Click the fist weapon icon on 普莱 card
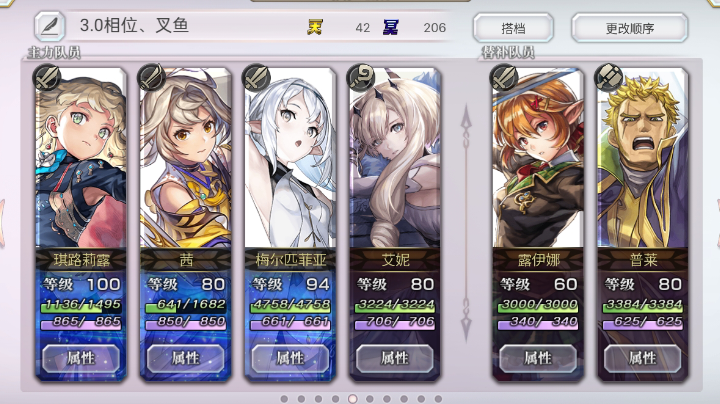Viewport: 720px width, 404px height. (x=608, y=77)
